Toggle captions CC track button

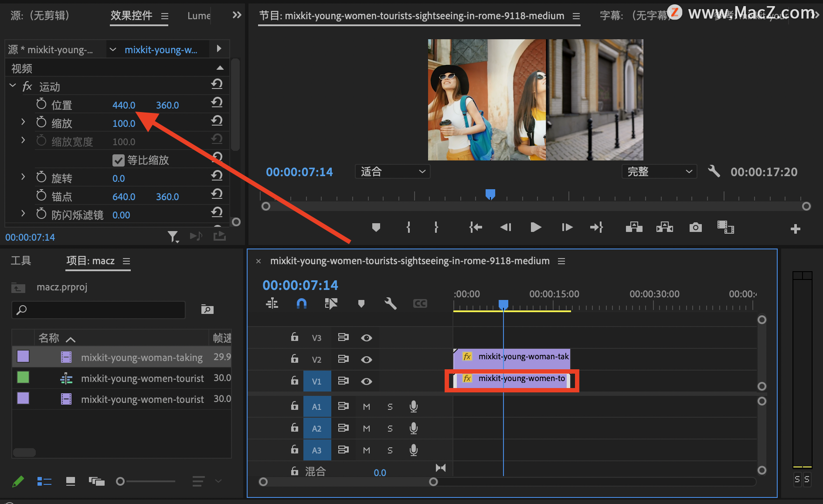(x=420, y=303)
